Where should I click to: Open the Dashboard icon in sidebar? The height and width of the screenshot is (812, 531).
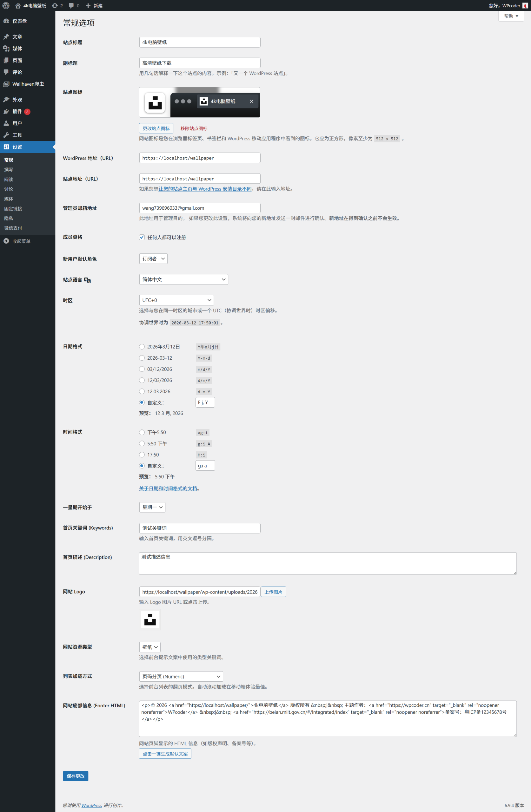click(6, 21)
